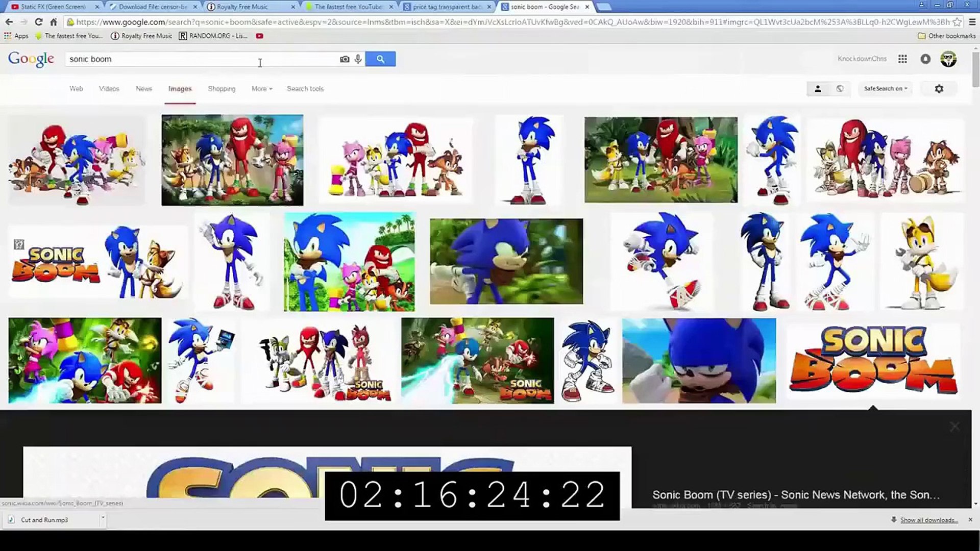The width and height of the screenshot is (980, 551).
Task: Switch to personal results view
Action: pyautogui.click(x=818, y=89)
